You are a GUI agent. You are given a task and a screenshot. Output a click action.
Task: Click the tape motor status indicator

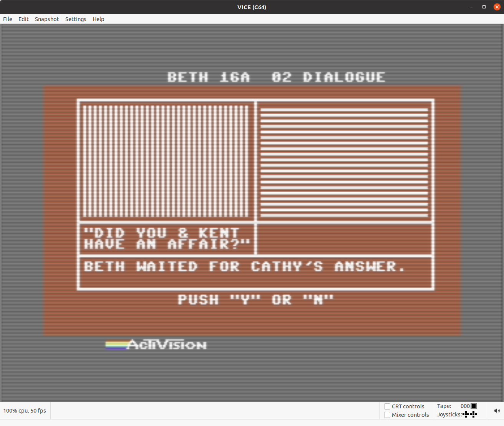[x=474, y=406]
